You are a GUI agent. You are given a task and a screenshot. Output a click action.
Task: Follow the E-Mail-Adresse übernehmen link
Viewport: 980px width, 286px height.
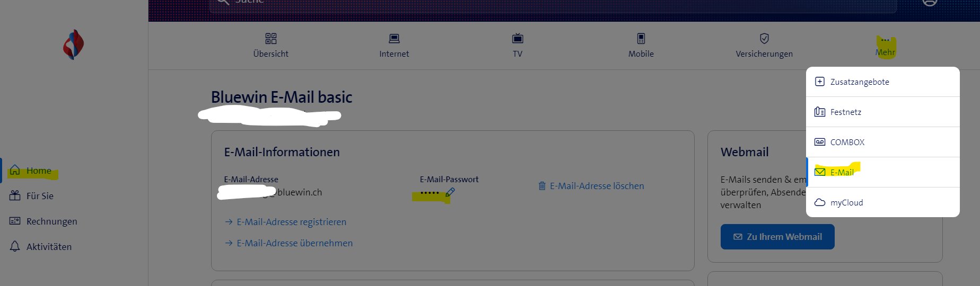point(294,243)
